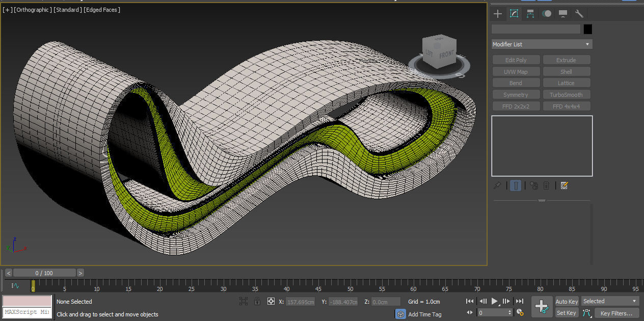The image size is (644, 321).
Task: Go to Previous Frame button
Action: click(483, 302)
